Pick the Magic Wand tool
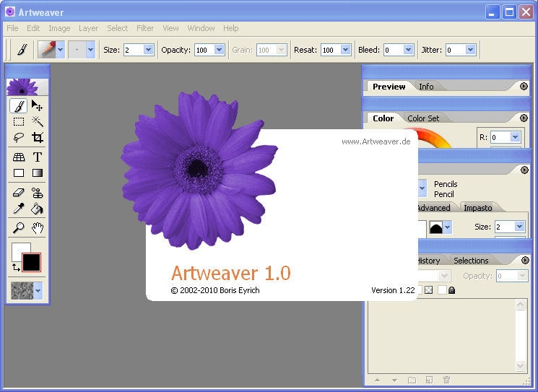The image size is (538, 392). (37, 121)
